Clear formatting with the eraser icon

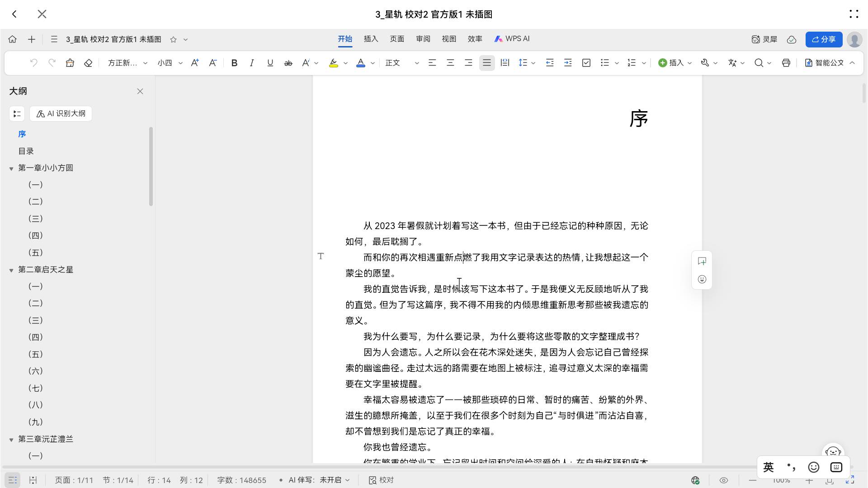88,63
